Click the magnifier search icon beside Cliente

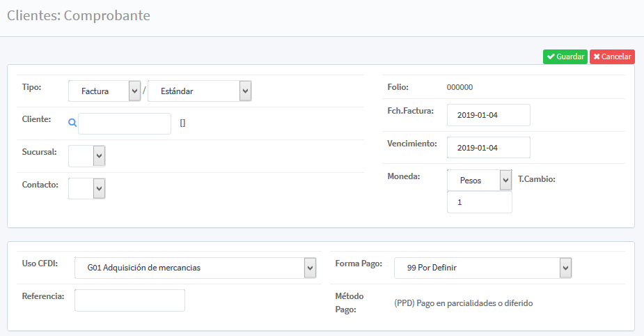tap(72, 123)
